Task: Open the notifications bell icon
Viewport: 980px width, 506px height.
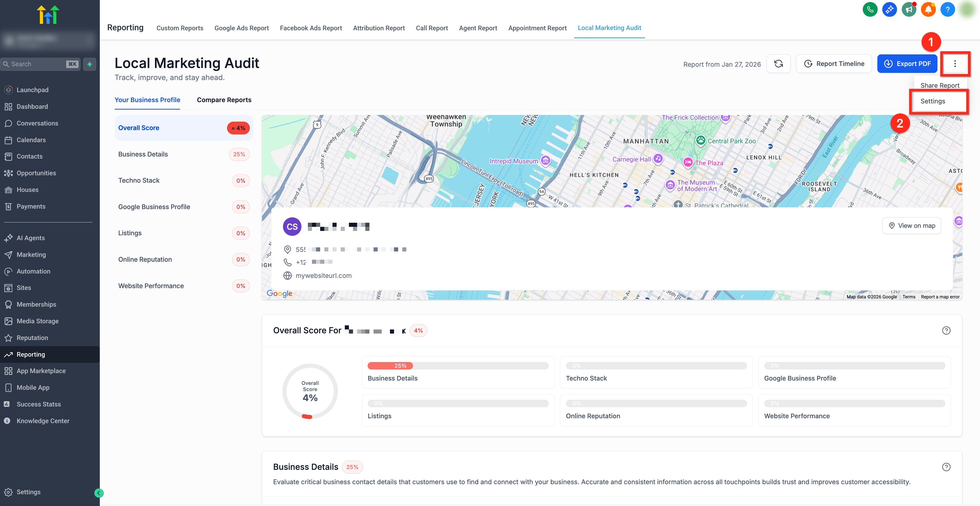Action: 928,9
